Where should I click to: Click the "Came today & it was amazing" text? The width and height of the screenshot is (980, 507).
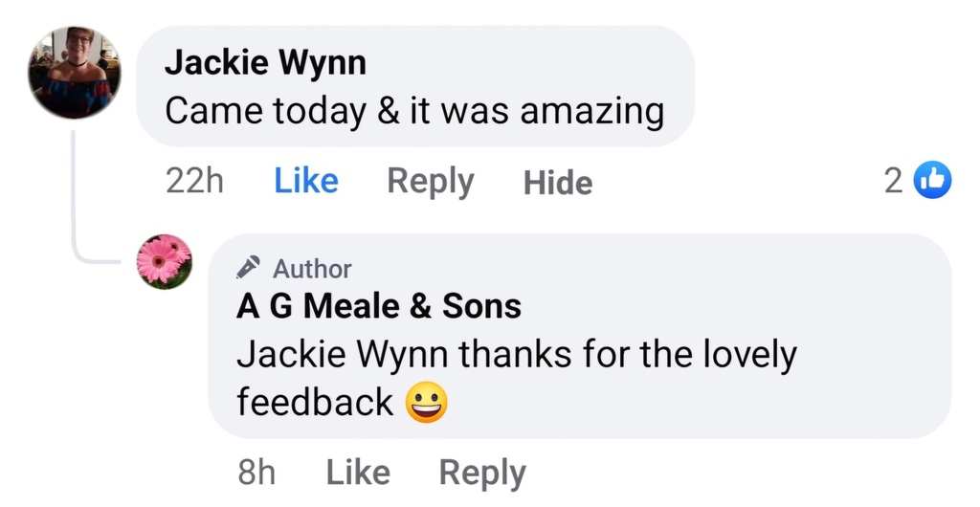(413, 111)
